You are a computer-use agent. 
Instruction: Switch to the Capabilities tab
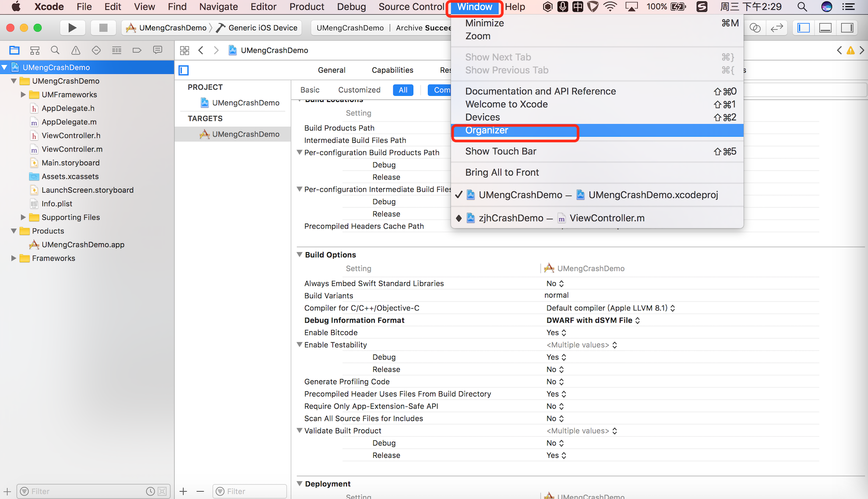(x=392, y=70)
